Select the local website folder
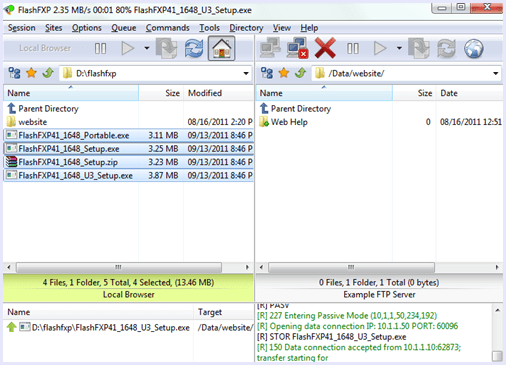The width and height of the screenshot is (506, 365). 129,122
